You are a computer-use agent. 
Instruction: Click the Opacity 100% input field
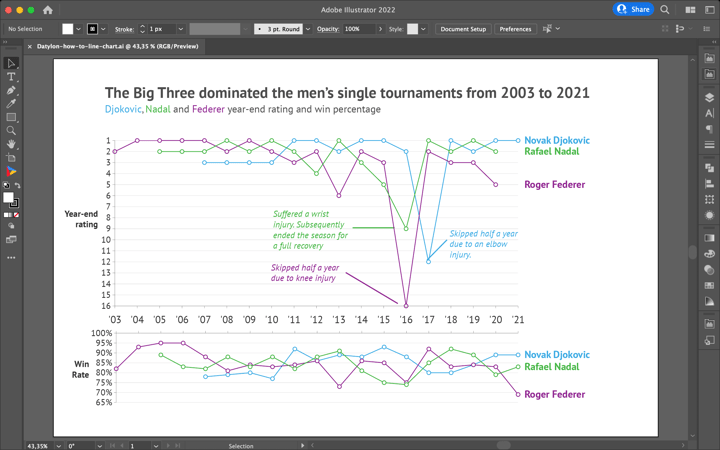point(359,29)
